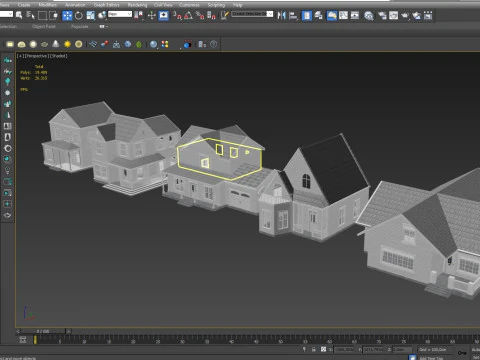Click the question mark help icon

point(214,44)
